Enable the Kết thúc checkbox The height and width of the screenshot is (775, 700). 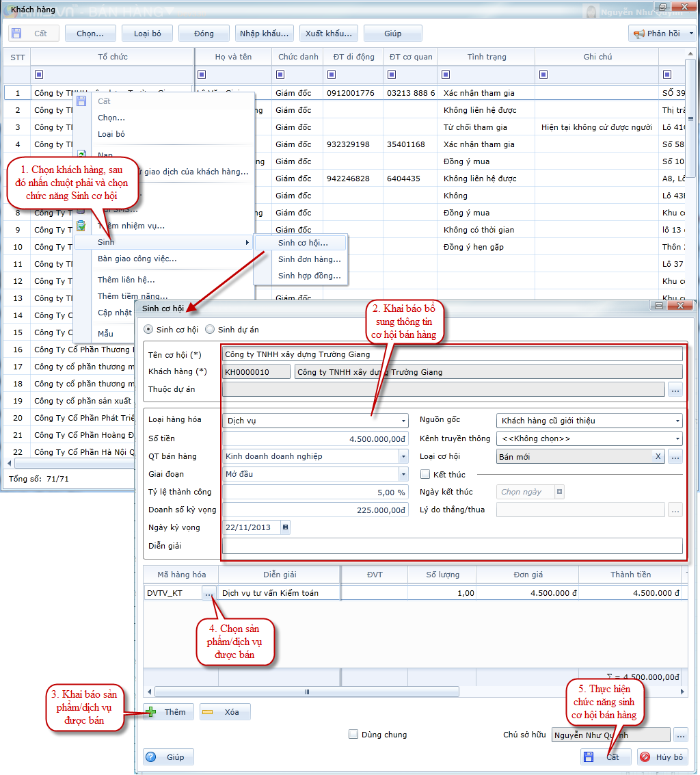pyautogui.click(x=425, y=474)
